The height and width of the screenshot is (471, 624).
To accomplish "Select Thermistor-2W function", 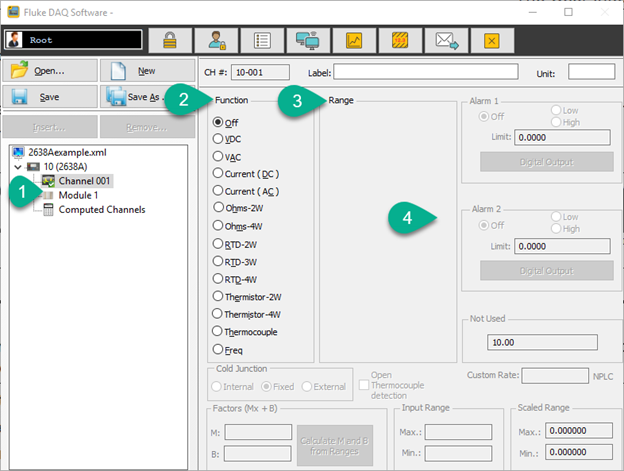I will (218, 296).
